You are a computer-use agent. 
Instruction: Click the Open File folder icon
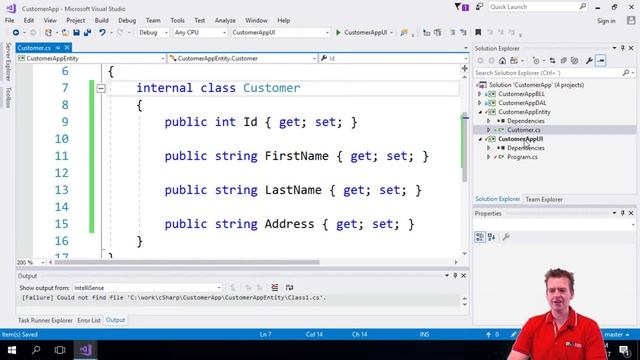[x=65, y=32]
